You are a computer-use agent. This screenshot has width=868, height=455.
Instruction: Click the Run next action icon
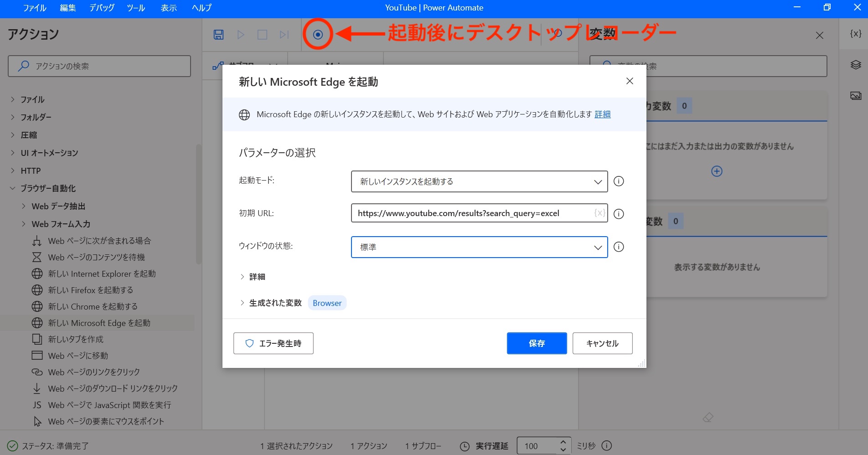[x=284, y=35]
